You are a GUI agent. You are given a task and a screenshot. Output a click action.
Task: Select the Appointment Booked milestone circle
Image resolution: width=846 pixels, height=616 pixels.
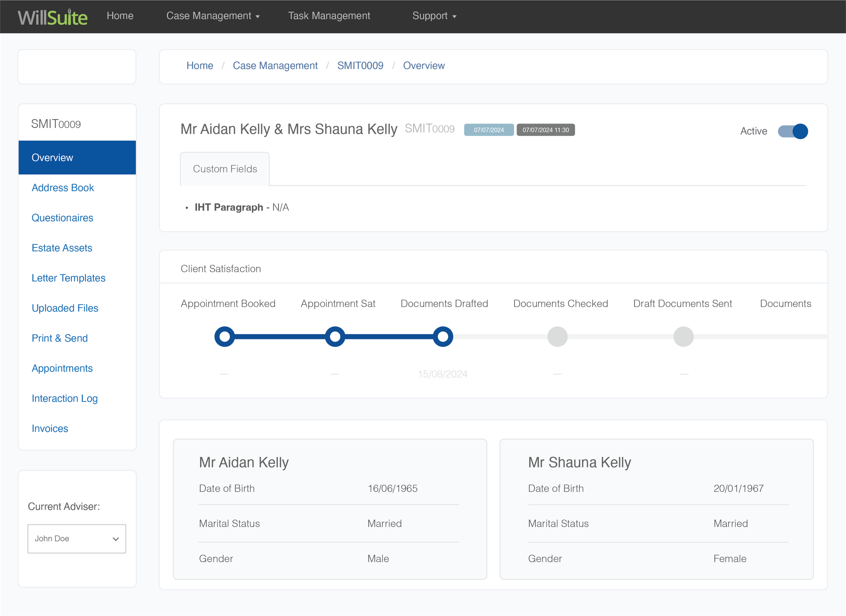(224, 336)
